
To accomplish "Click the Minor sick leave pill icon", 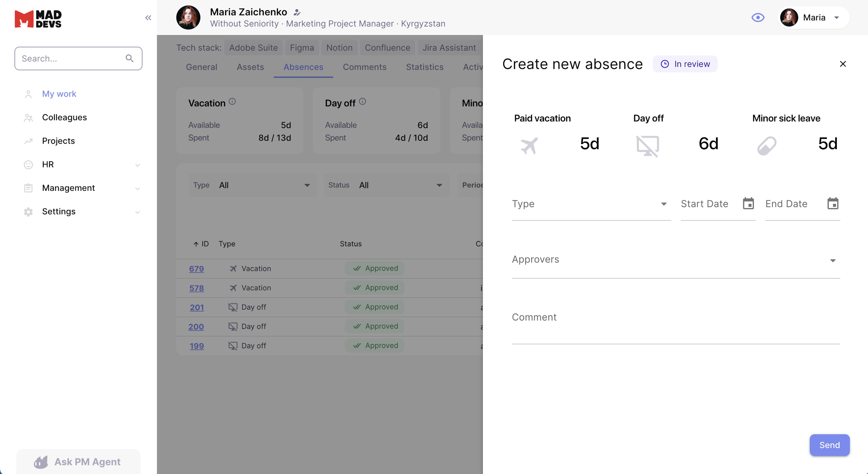I will (767, 146).
